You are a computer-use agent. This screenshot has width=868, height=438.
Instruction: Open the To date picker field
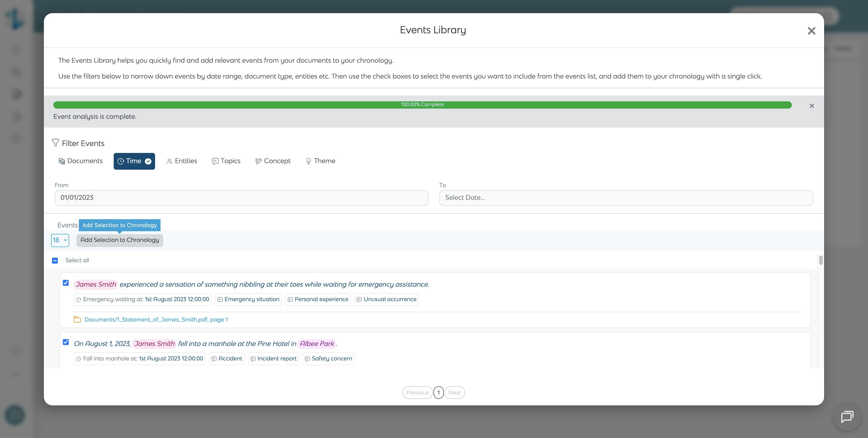coord(626,198)
